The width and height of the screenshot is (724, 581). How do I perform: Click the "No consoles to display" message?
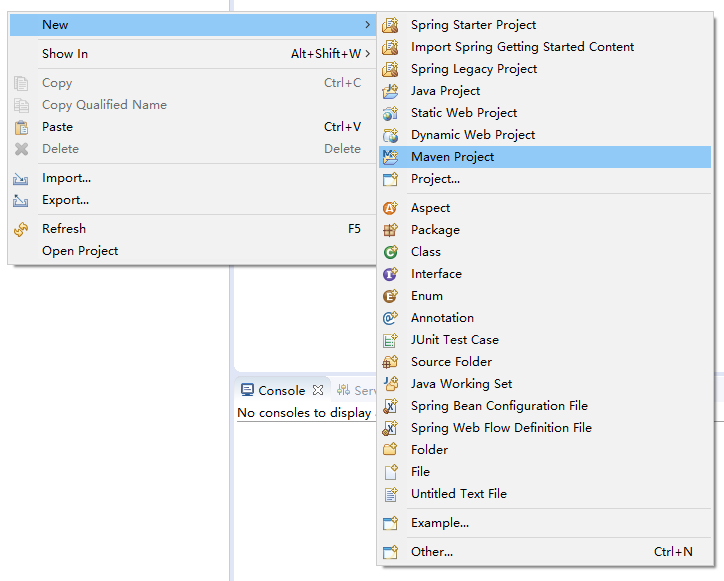[304, 413]
